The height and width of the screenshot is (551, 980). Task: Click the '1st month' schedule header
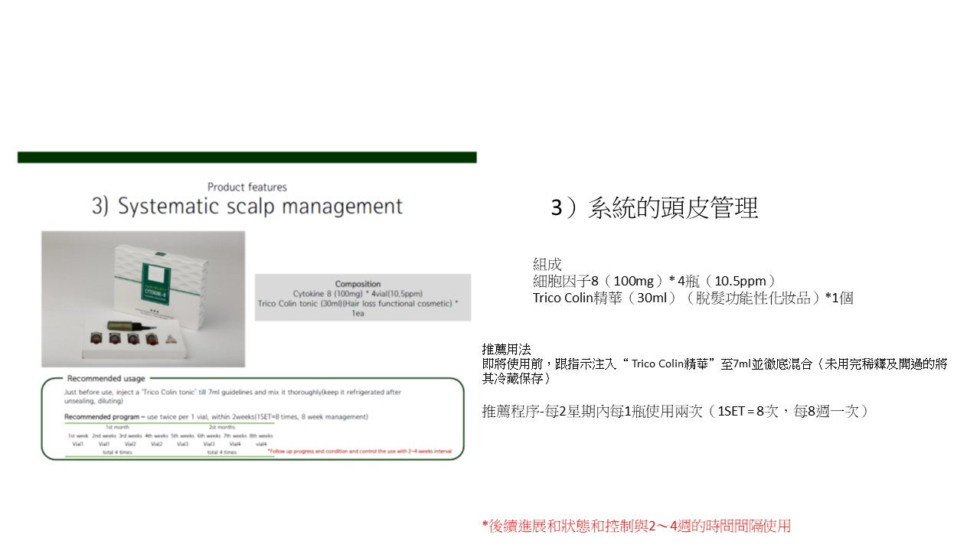click(x=118, y=427)
